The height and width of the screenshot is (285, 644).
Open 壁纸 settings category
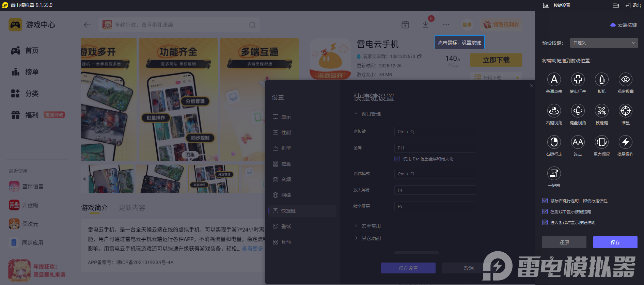pos(302,226)
